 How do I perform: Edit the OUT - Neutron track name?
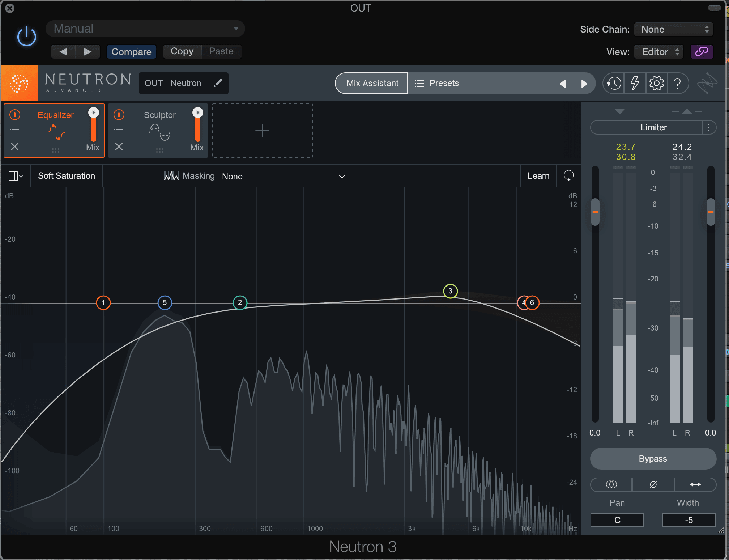click(x=183, y=83)
